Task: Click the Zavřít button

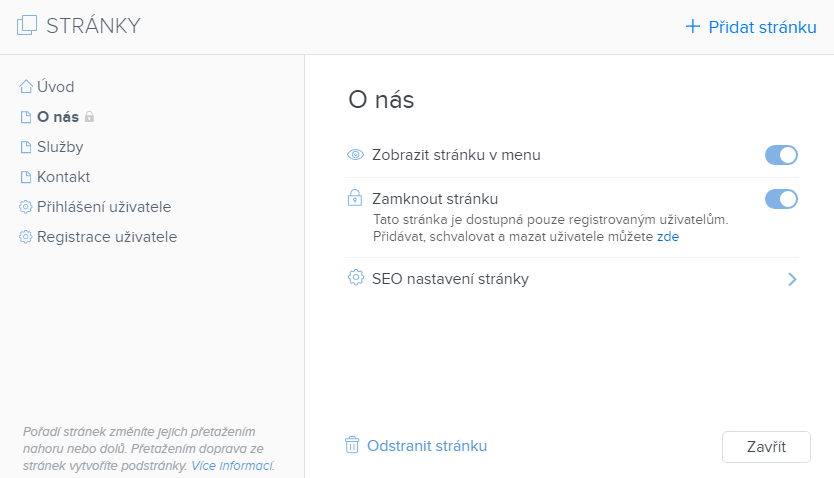Action: coord(766,447)
